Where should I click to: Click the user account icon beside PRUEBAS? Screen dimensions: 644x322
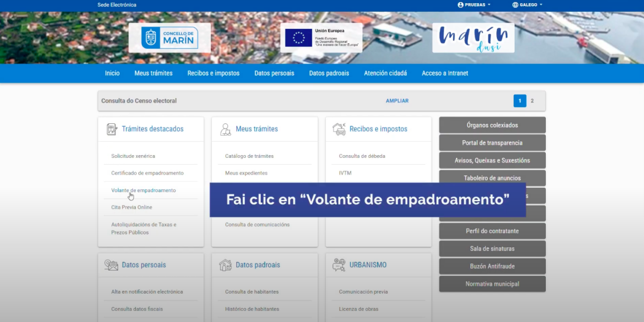point(460,5)
